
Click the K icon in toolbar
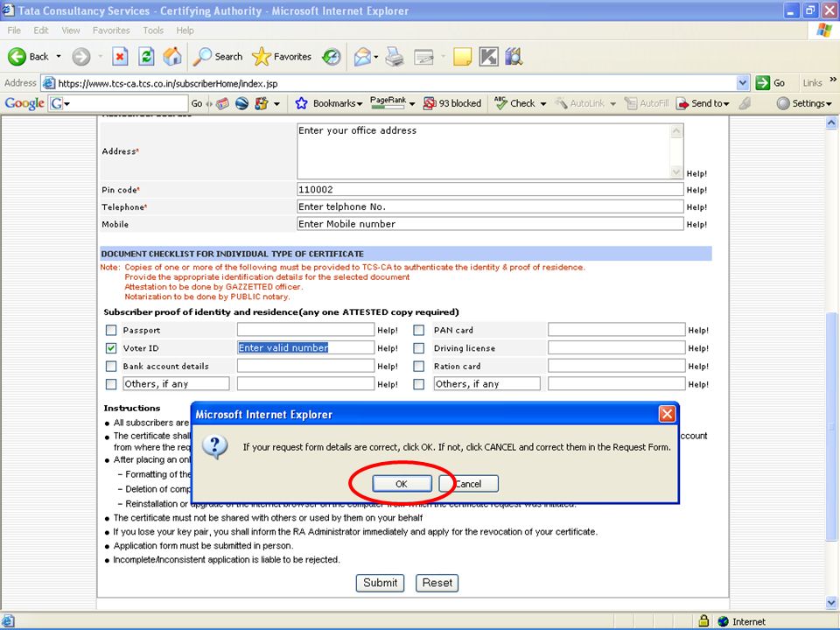tap(488, 56)
